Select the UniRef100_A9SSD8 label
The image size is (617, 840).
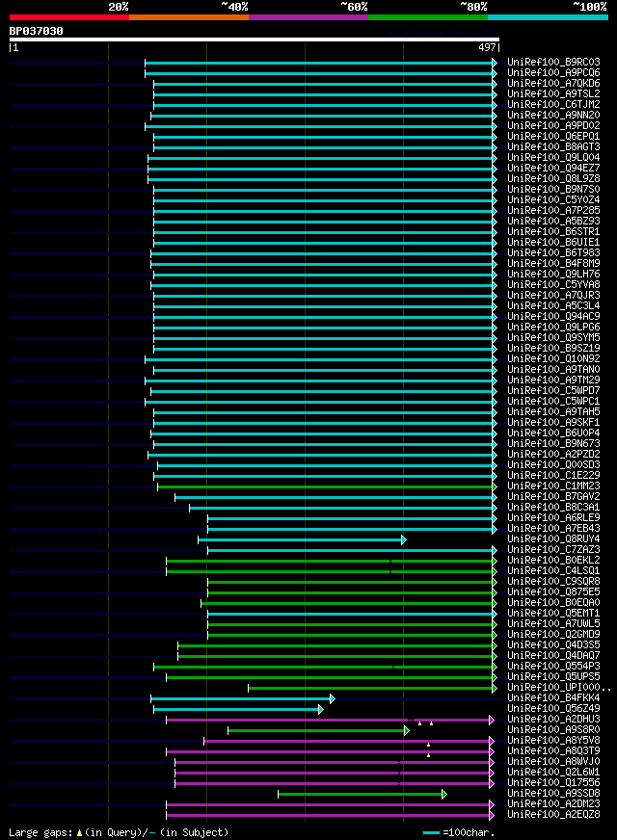[553, 794]
